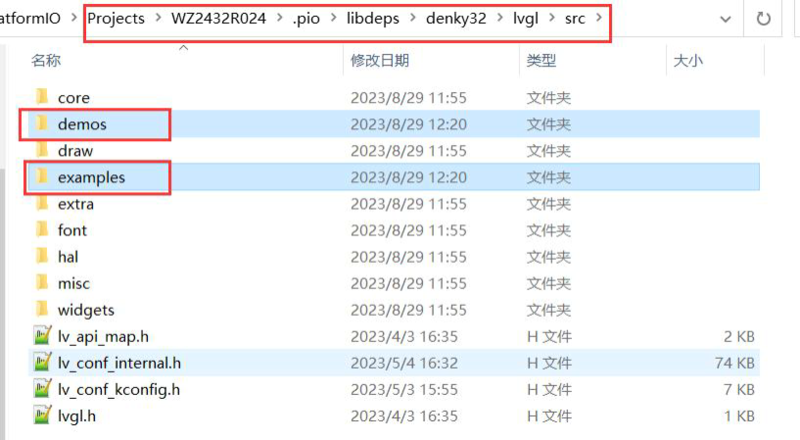
Task: Select the core folder name
Action: coord(73,97)
